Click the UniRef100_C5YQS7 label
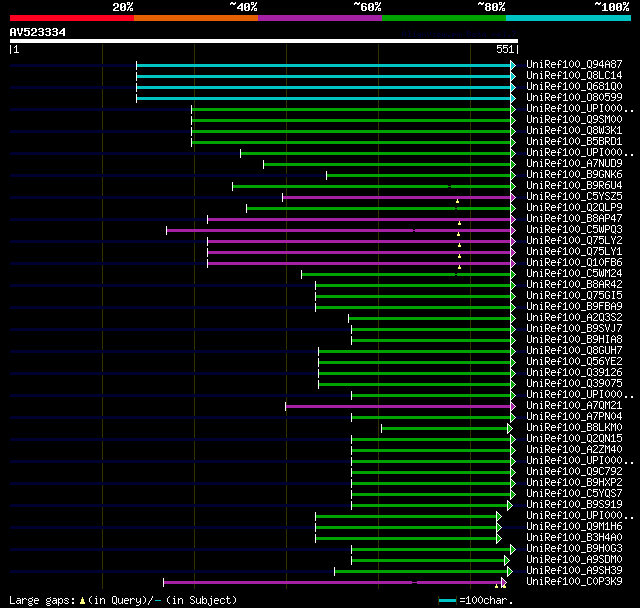The height and width of the screenshot is (608, 640). [x=574, y=494]
